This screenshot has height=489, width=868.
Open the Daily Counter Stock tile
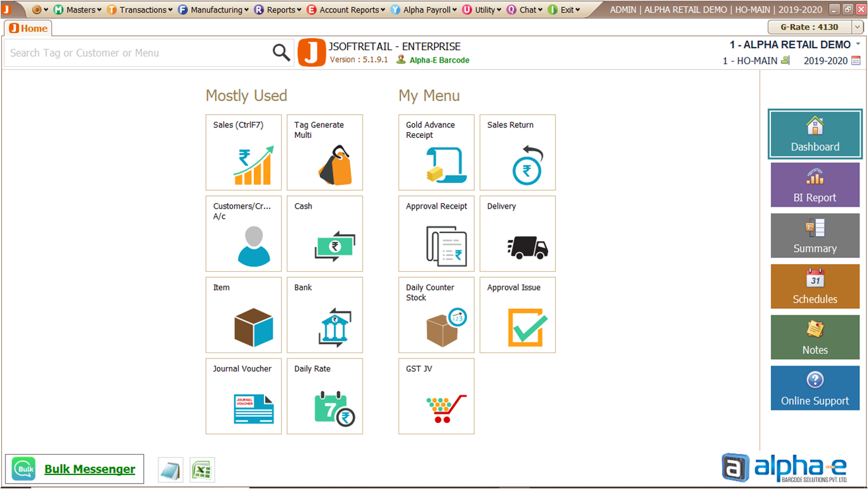pyautogui.click(x=436, y=315)
